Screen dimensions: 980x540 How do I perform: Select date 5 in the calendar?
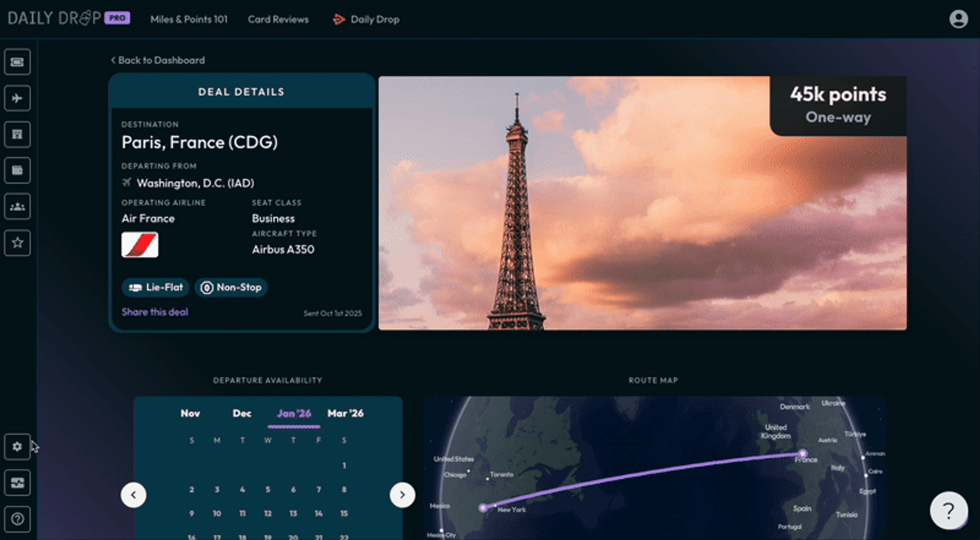[x=268, y=489]
